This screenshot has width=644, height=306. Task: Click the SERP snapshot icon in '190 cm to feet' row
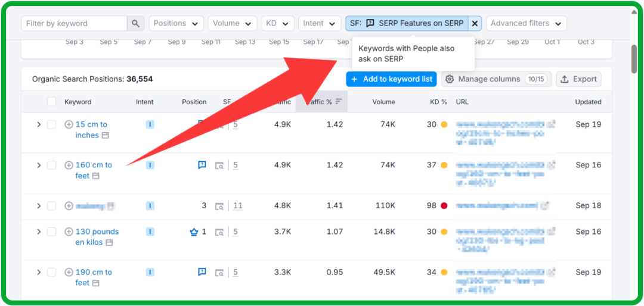219,273
